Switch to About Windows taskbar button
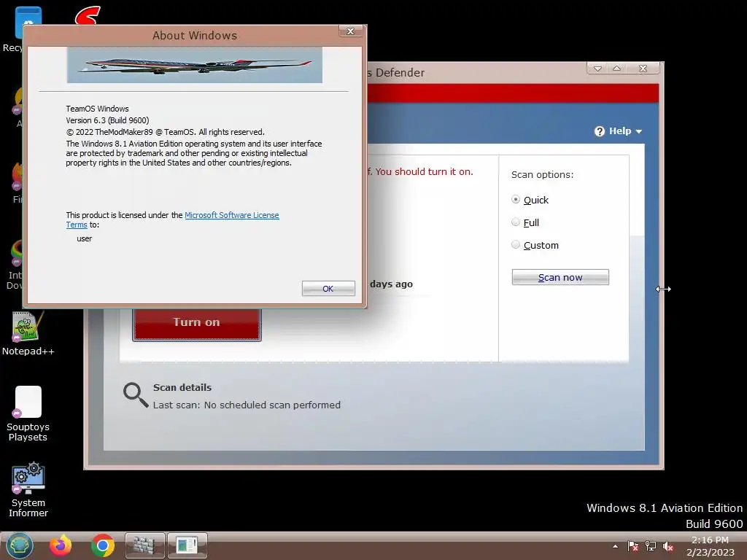The image size is (747, 560). [x=187, y=545]
